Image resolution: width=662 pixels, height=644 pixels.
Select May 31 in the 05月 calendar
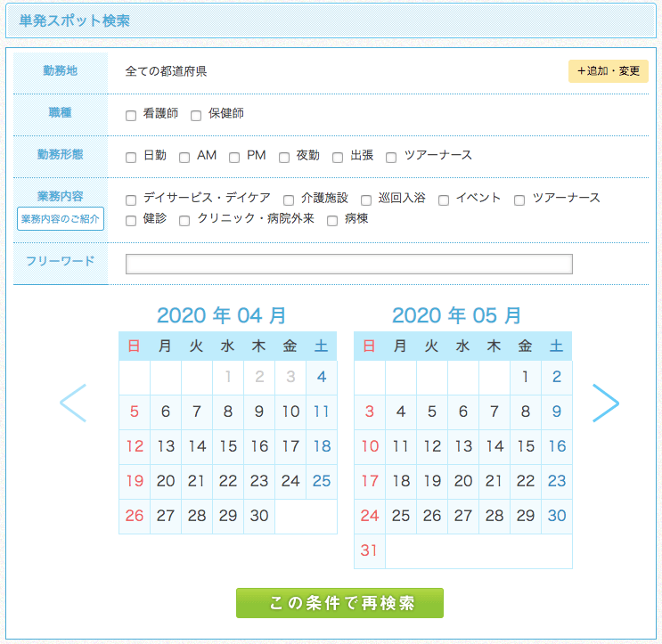pyautogui.click(x=370, y=551)
